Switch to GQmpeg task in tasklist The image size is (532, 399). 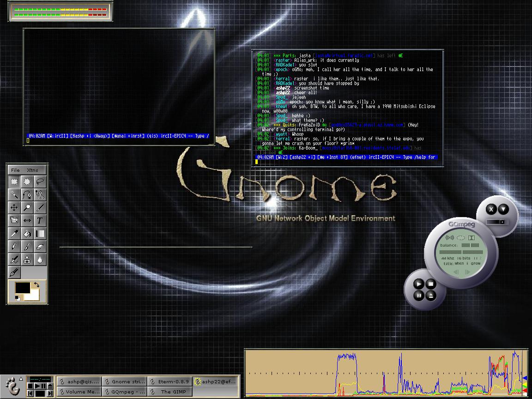[124, 392]
